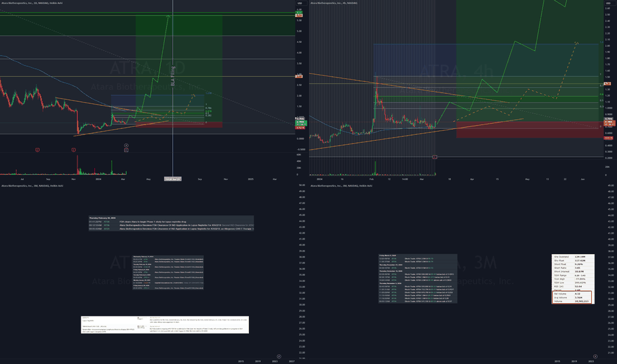Click the 'Avg Volume' row in the stats table
617x364 pixels.
[573, 298]
